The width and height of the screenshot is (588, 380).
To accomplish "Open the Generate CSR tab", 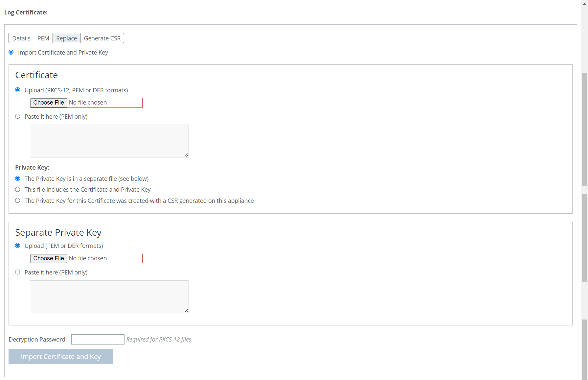I will (x=102, y=38).
